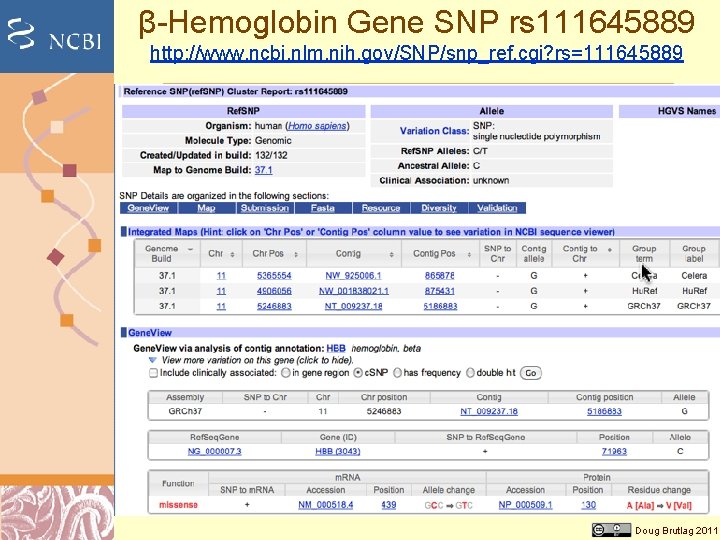Collapse the Integrated Maps section marker
Image resolution: width=720 pixels, height=540 pixels.
123,232
